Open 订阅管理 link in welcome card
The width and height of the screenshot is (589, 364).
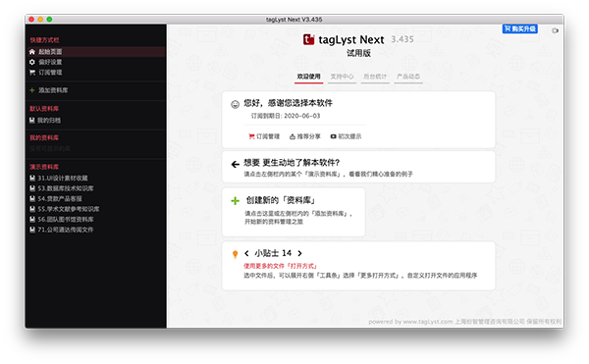tap(264, 136)
